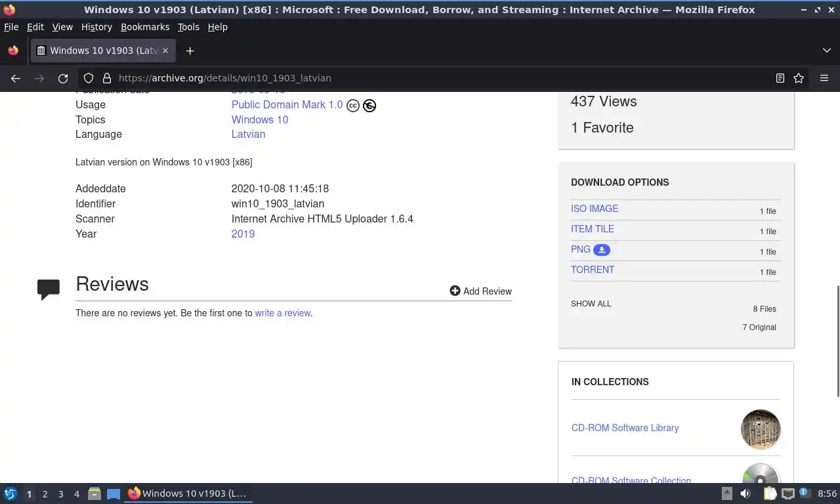Click '8 Files' count text
840x504 pixels.
click(765, 309)
